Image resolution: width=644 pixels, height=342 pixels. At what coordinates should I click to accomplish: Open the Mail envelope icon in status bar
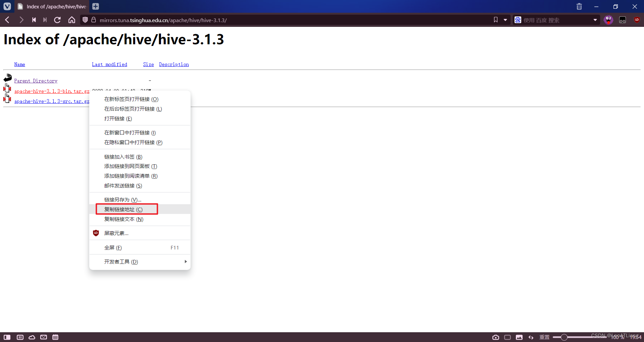43,337
